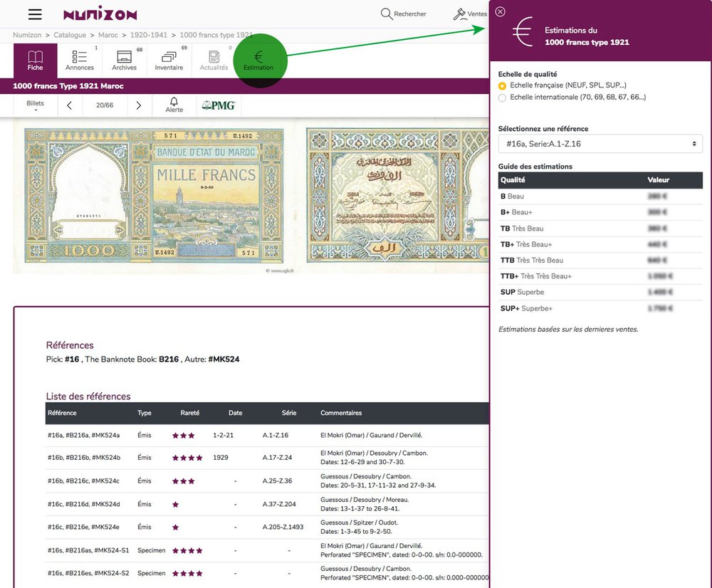Open Ventes auction hammer icon
The height and width of the screenshot is (588, 712).
(459, 14)
